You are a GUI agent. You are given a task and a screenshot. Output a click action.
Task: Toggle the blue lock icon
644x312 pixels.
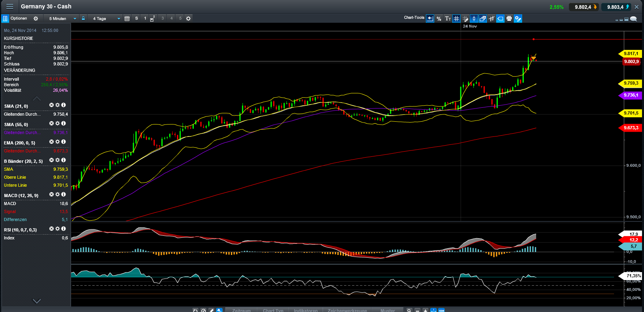[83, 18]
